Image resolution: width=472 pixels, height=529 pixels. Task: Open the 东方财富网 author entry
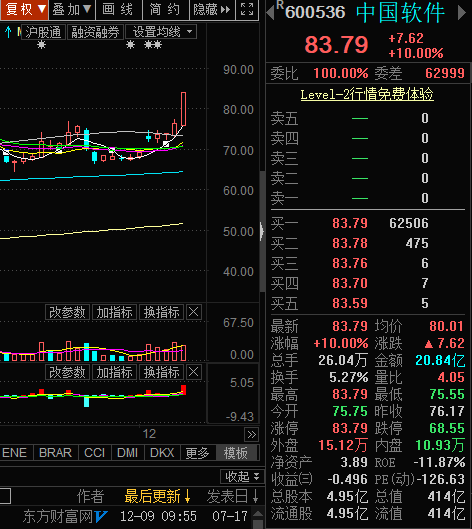(x=65, y=516)
